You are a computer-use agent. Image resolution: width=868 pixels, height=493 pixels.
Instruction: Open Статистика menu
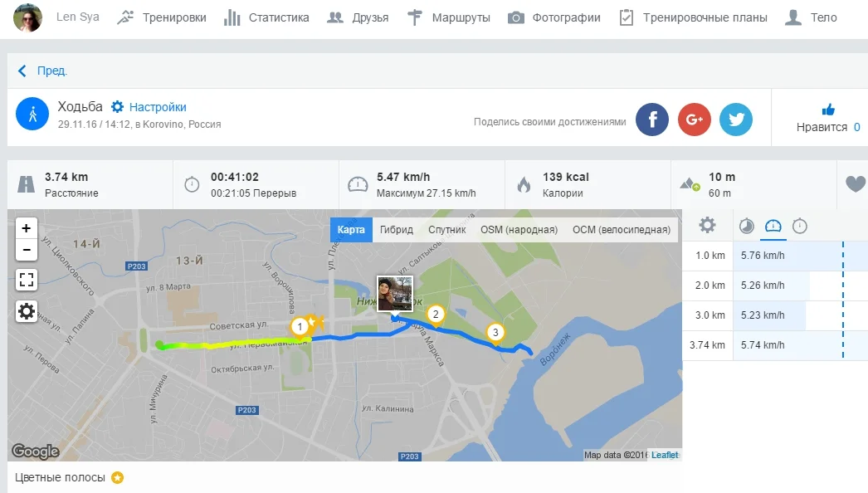click(266, 17)
